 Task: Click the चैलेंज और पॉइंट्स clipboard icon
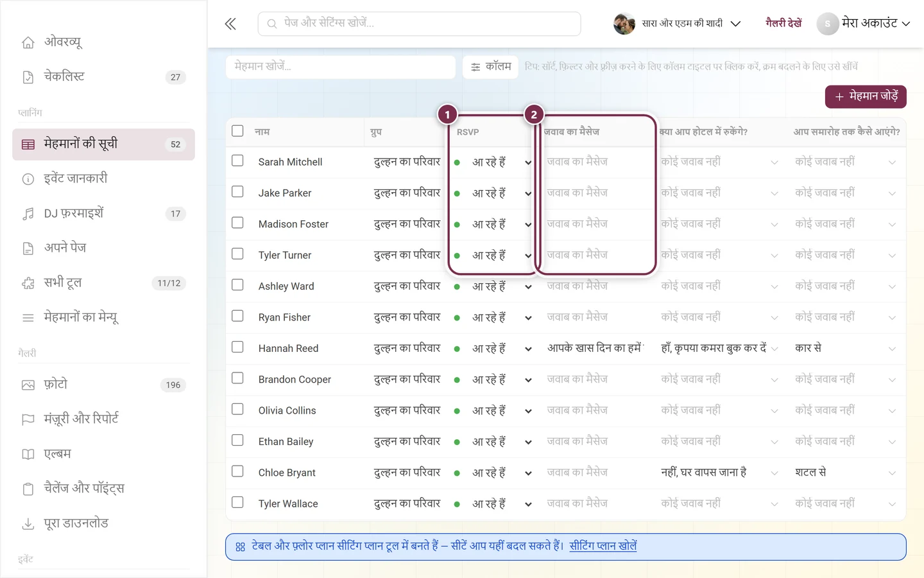click(28, 489)
